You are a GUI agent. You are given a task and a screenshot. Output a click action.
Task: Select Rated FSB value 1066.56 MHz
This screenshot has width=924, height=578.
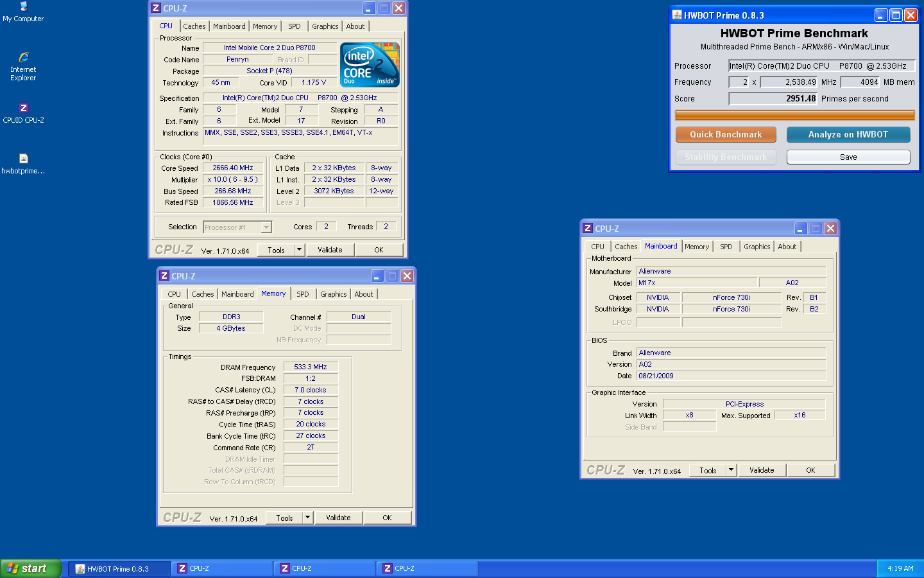233,202
